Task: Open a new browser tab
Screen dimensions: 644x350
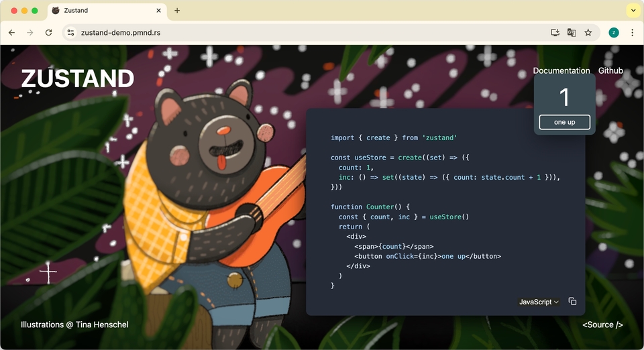Action: click(177, 11)
